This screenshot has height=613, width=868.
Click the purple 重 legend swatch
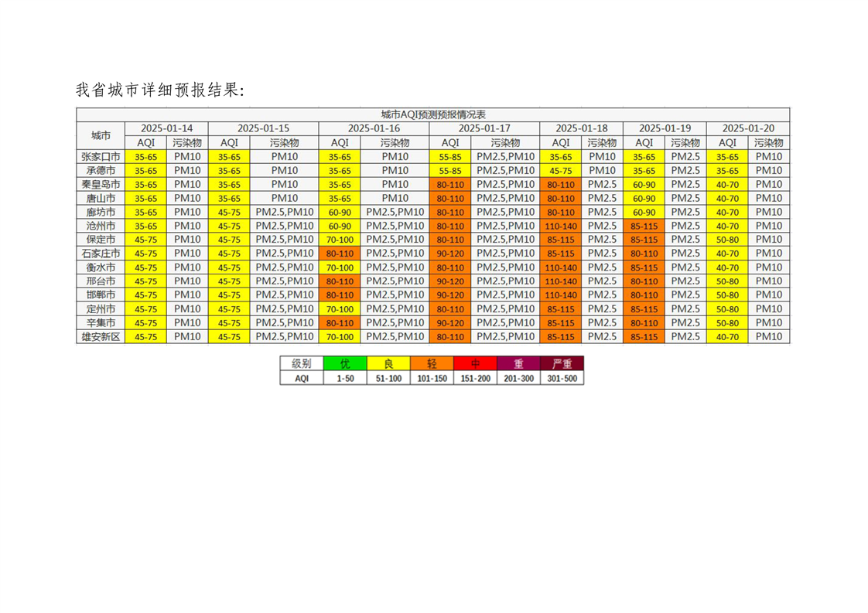pyautogui.click(x=518, y=363)
